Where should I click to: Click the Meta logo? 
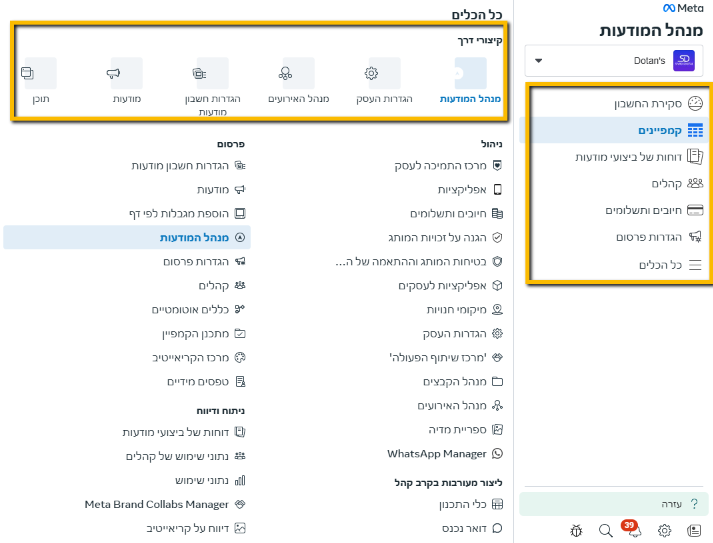683,8
